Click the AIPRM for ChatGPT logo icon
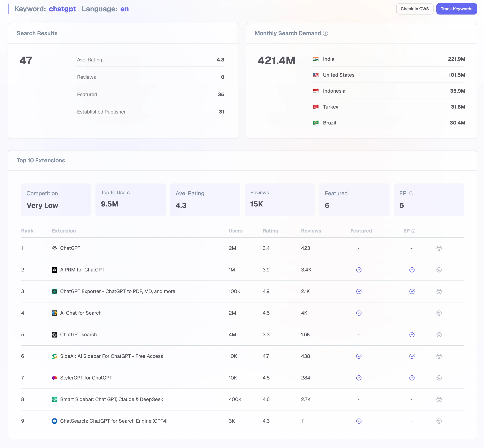 pos(55,270)
